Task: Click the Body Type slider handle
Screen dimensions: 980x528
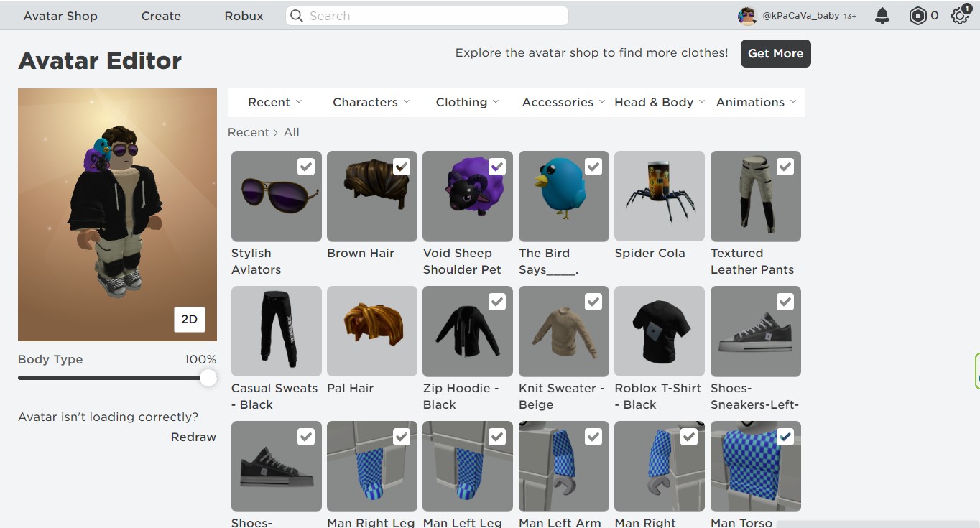Action: [208, 378]
